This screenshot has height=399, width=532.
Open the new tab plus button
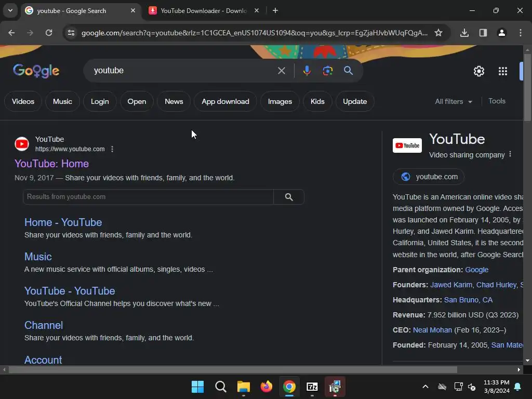coord(275,10)
